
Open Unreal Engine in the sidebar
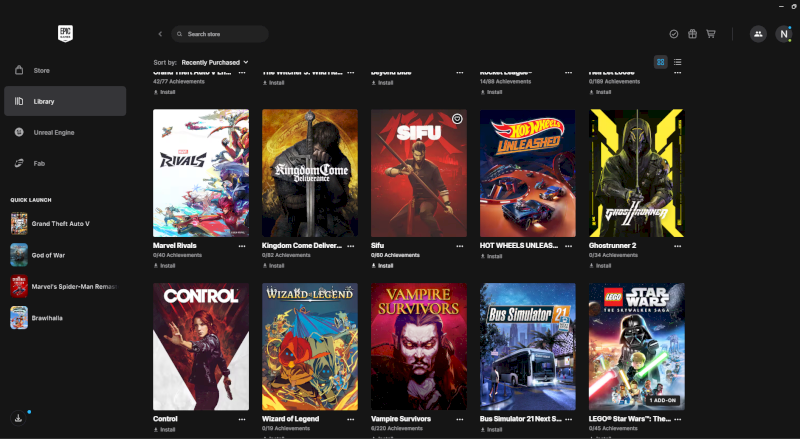tap(53, 132)
